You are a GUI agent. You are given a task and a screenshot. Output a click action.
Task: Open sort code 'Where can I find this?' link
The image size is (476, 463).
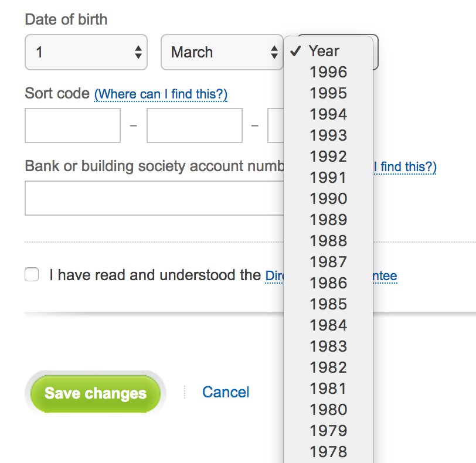pos(161,94)
